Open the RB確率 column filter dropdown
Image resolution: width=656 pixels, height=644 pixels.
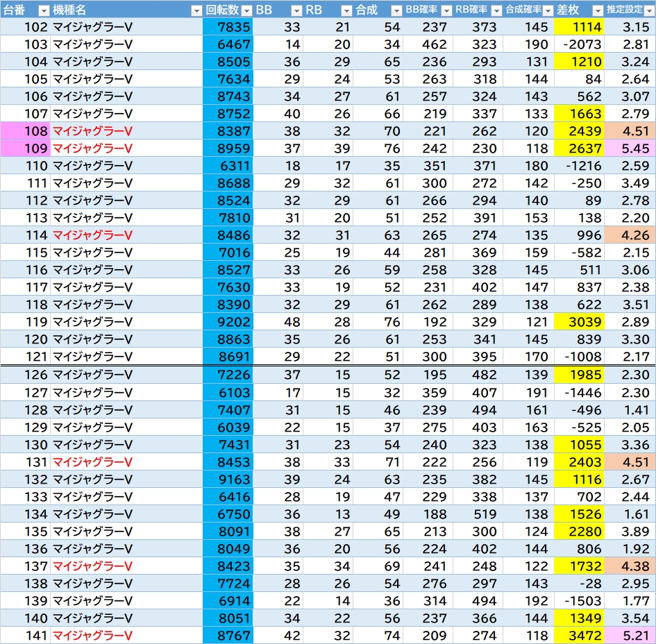pyautogui.click(x=496, y=11)
